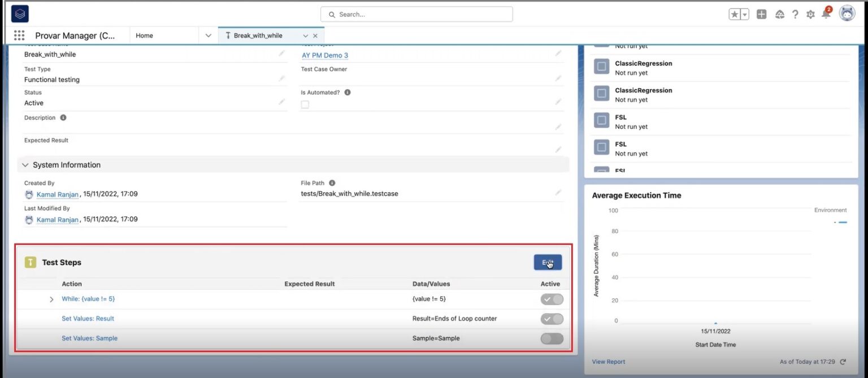Switch to the Home tab
Viewport: 868px width, 378px height.
tap(144, 35)
